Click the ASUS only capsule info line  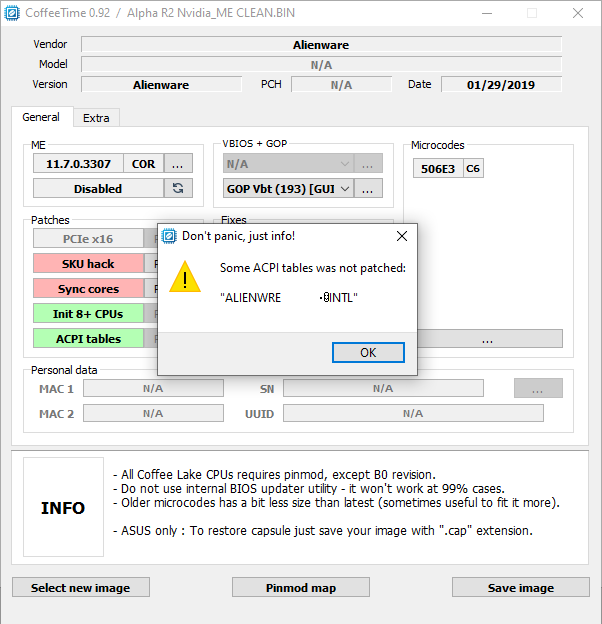pos(323,530)
